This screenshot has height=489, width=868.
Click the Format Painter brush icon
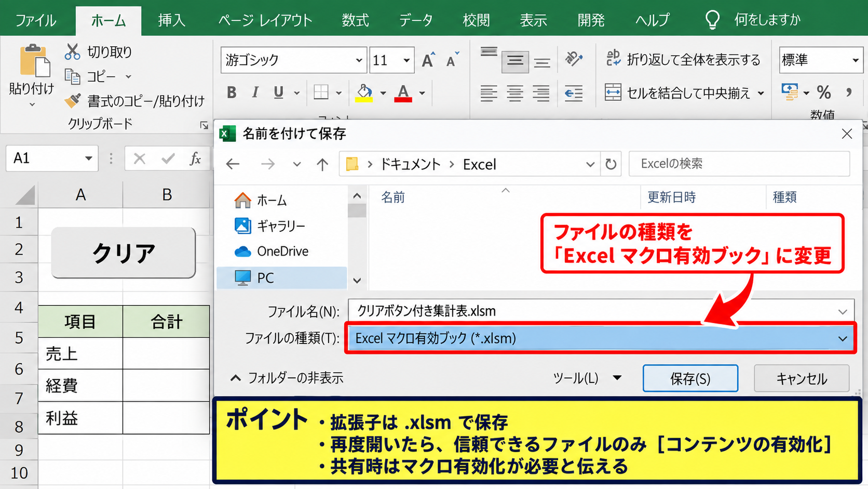(72, 100)
